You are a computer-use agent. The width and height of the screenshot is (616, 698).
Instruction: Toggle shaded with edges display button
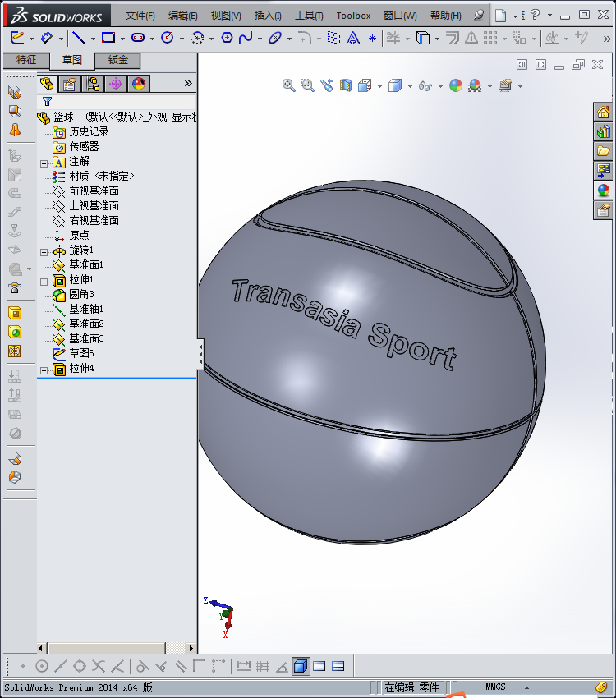[x=301, y=666]
